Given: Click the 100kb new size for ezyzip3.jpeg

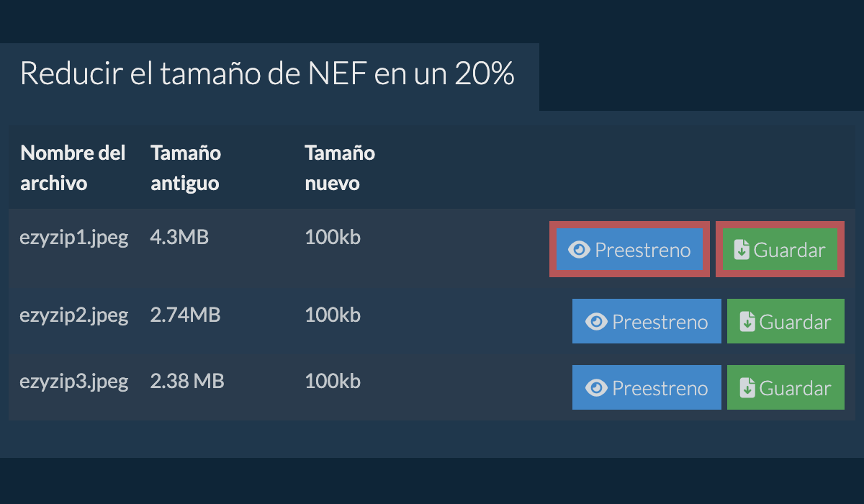Looking at the screenshot, I should (x=332, y=381).
